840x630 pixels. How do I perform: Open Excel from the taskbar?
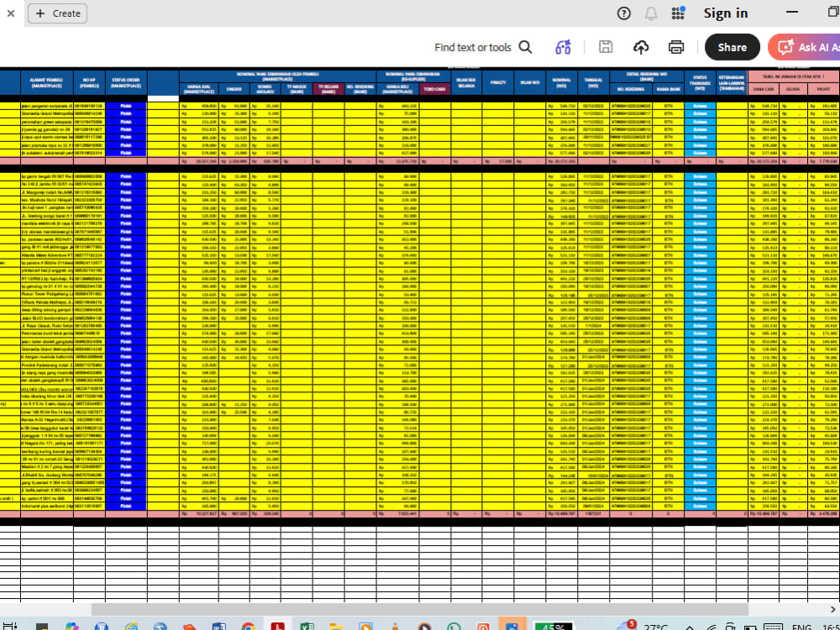307,627
